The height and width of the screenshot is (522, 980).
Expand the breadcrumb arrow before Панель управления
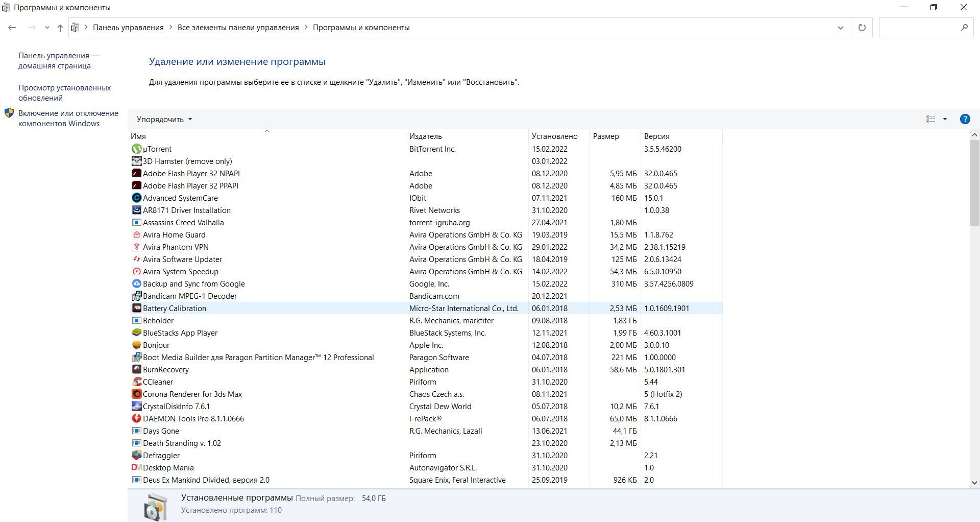(86, 28)
